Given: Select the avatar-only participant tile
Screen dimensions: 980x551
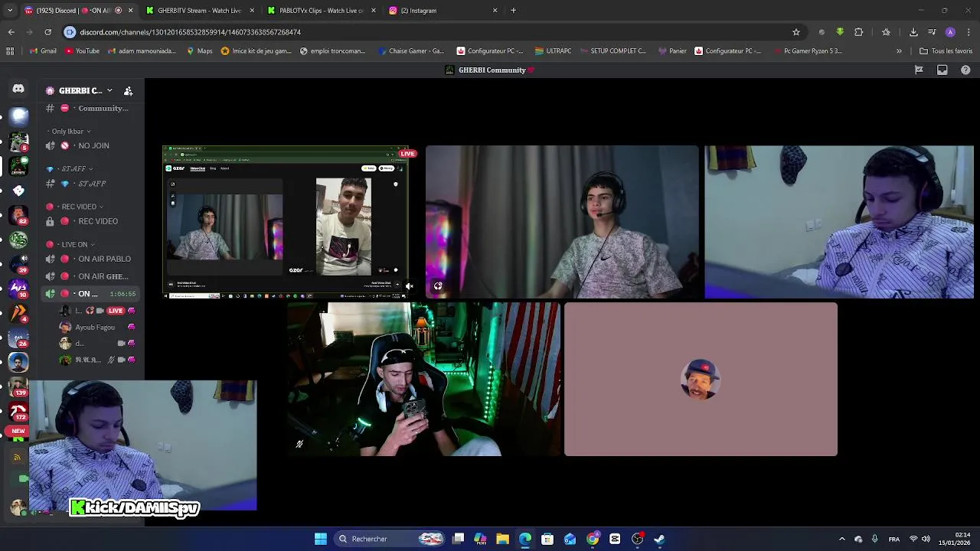Looking at the screenshot, I should [701, 379].
